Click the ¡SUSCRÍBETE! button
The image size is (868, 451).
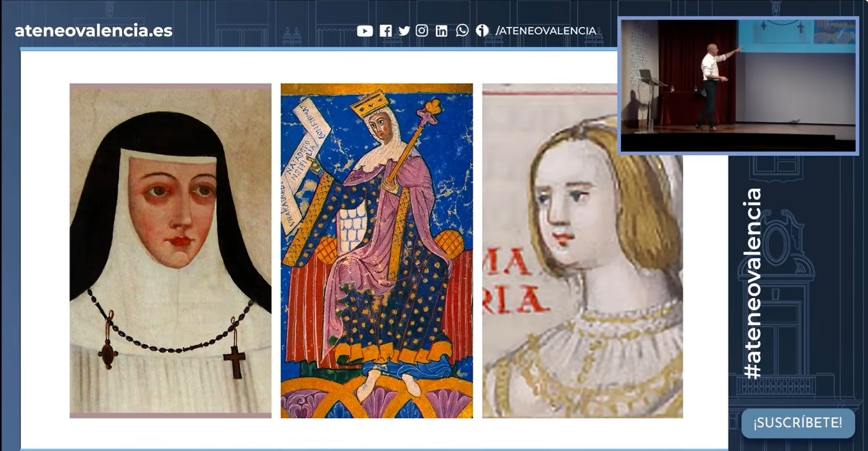[x=798, y=423]
